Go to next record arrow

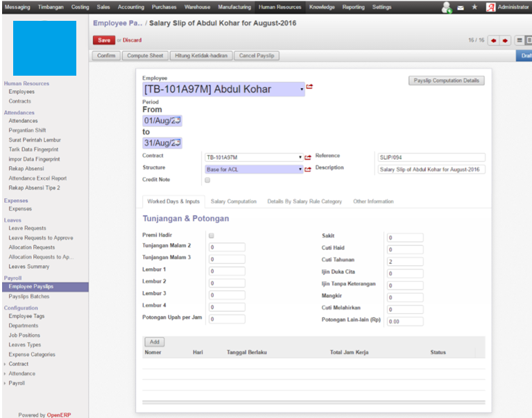[505, 40]
